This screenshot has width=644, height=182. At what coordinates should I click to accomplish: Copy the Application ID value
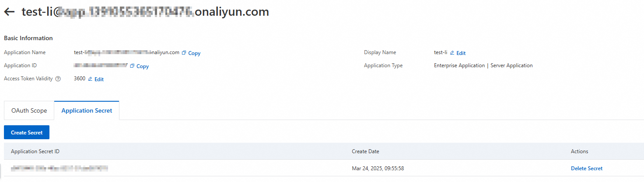(x=143, y=66)
